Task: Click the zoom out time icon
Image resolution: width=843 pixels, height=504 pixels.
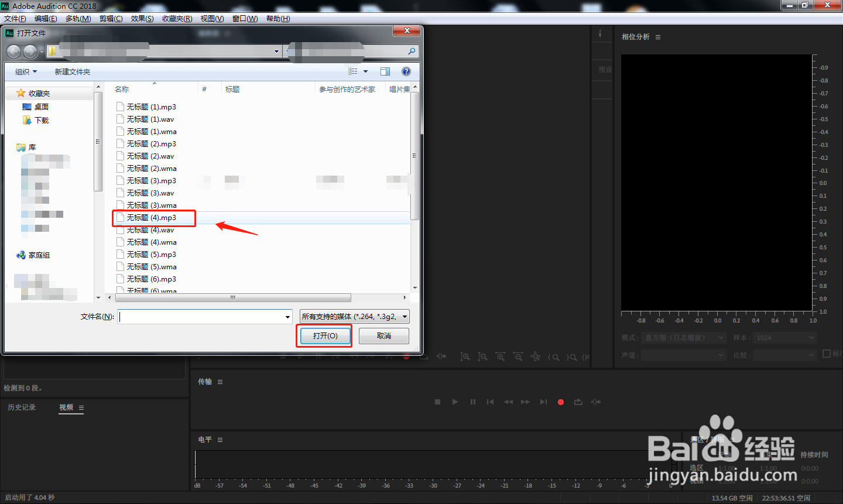Action: (518, 356)
